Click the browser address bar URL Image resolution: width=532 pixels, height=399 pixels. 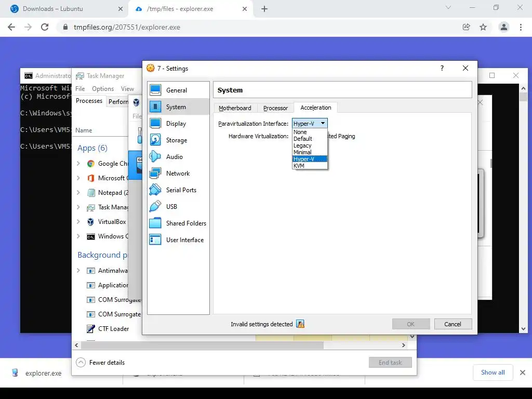pos(127,27)
